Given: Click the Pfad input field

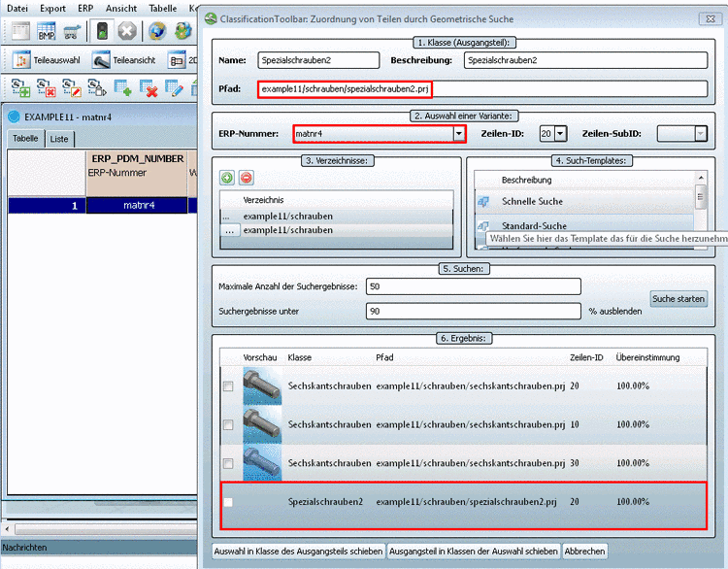Looking at the screenshot, I should (x=482, y=88).
